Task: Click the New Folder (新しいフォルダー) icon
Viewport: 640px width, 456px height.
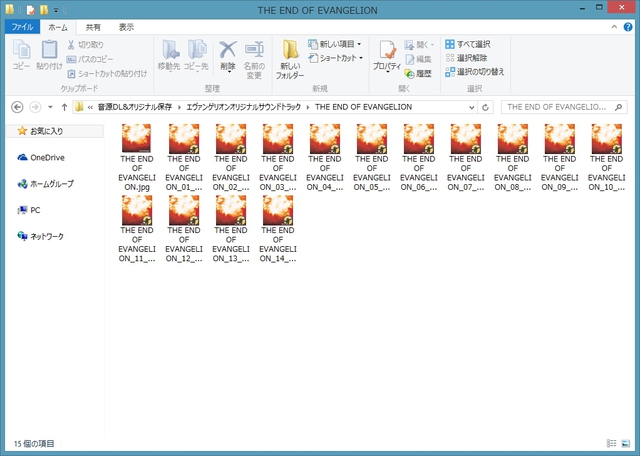Action: click(289, 60)
